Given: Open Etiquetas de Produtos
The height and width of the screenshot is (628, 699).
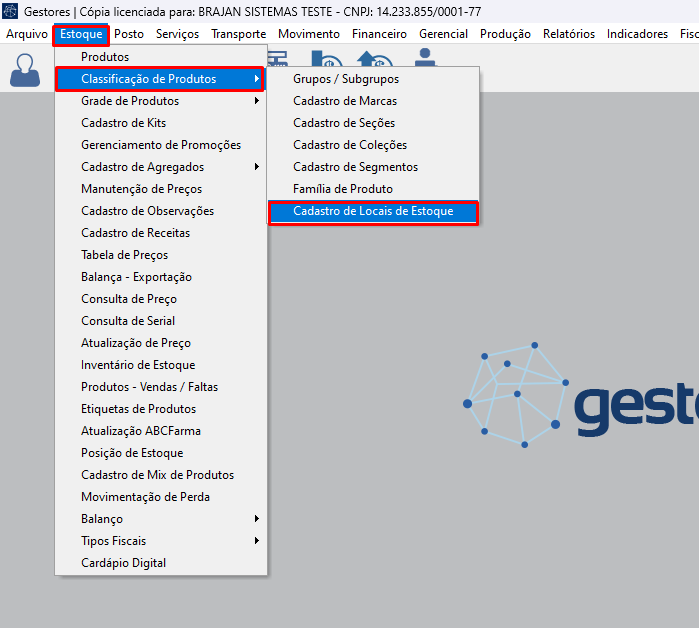Looking at the screenshot, I should pos(138,409).
